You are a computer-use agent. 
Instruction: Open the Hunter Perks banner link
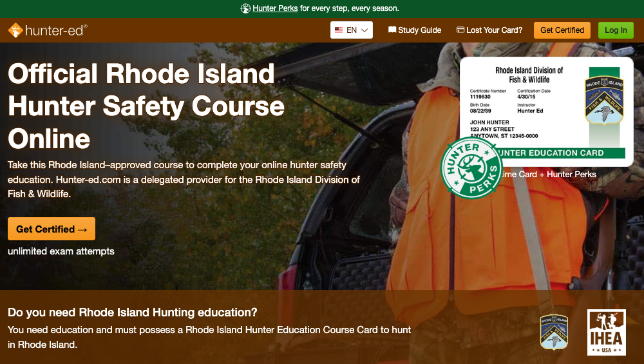(x=275, y=8)
